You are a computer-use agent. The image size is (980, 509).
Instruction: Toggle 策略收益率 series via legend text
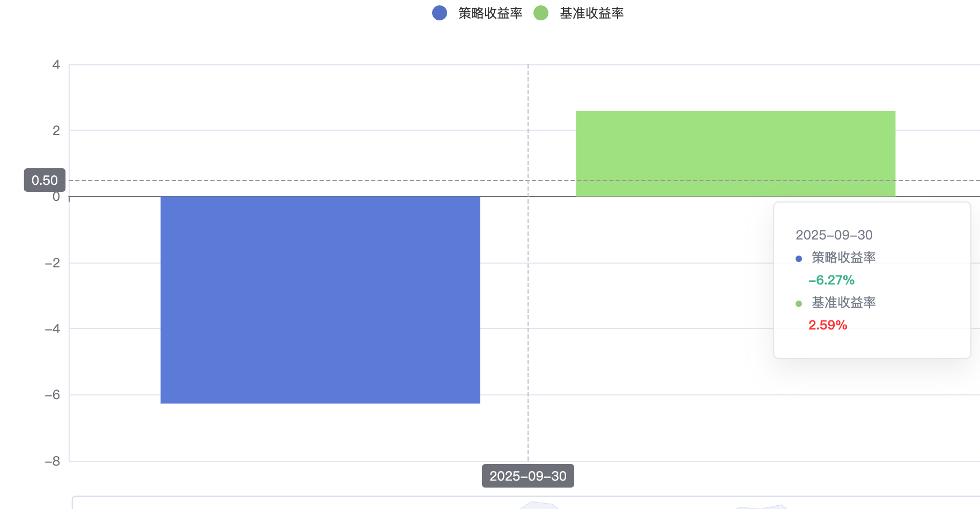tap(490, 13)
